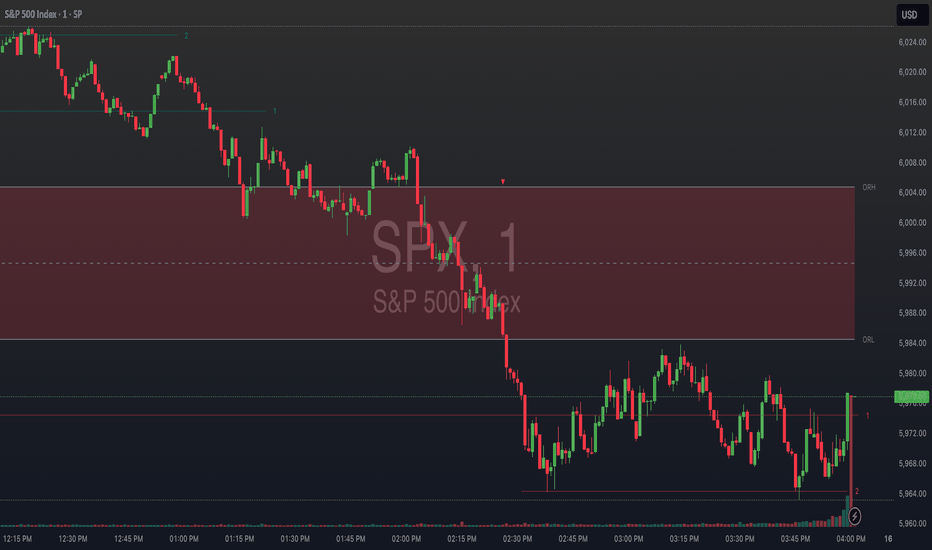Click the green current price label

pos(911,397)
